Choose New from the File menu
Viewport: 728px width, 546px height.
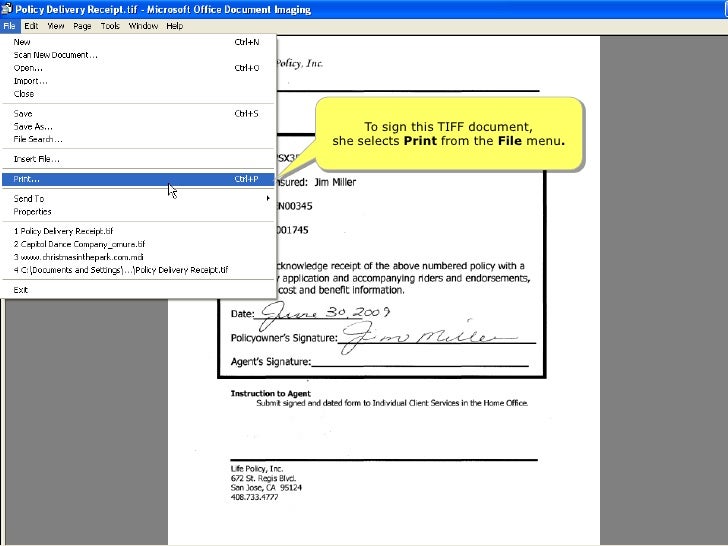point(138,42)
